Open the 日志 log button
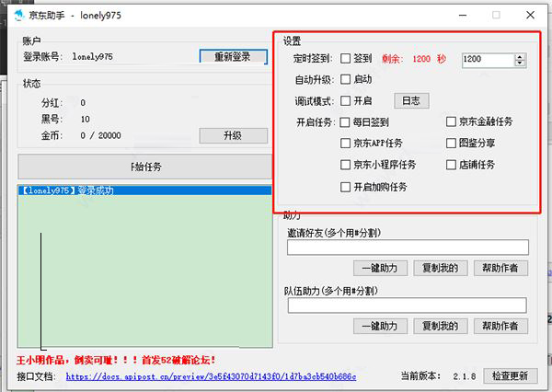Image resolution: width=552 pixels, height=392 pixels. (x=411, y=100)
